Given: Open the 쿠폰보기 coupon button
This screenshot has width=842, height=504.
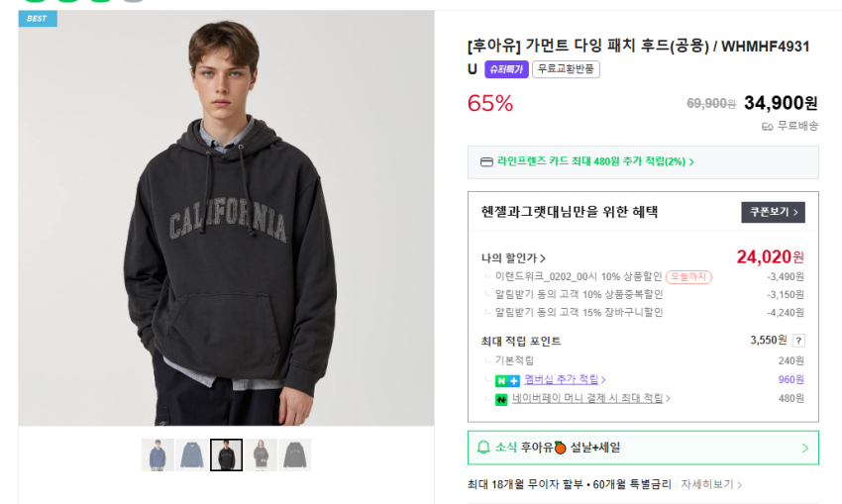Looking at the screenshot, I should click(773, 212).
